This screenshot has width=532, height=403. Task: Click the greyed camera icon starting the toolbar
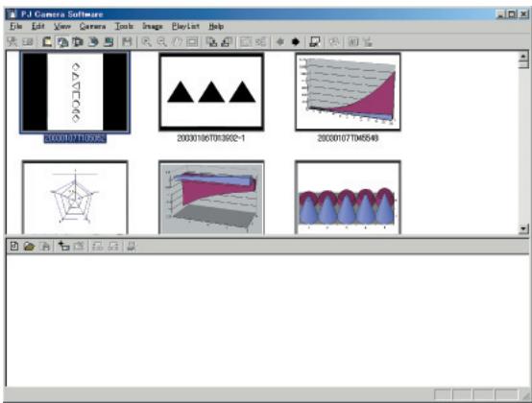(x=12, y=42)
